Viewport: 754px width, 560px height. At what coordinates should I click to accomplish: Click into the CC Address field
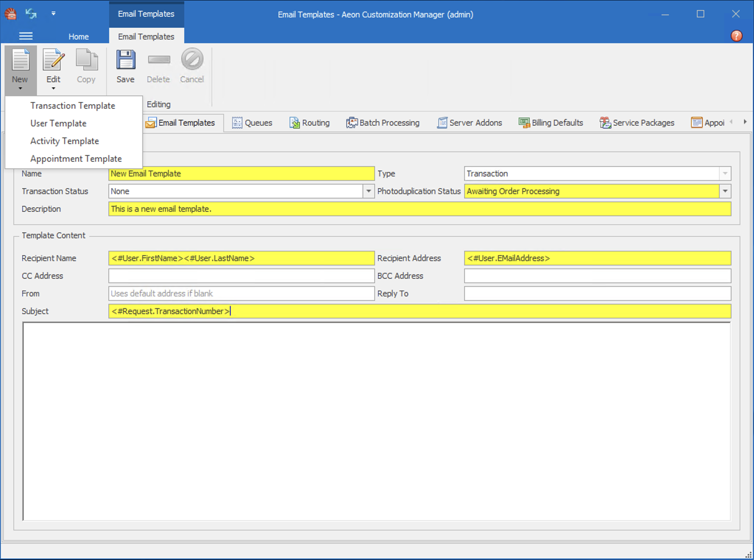(x=241, y=276)
